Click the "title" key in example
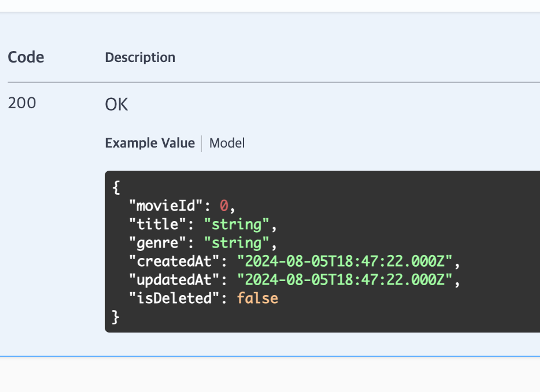Screen dimensions: 540x392 pos(157,224)
